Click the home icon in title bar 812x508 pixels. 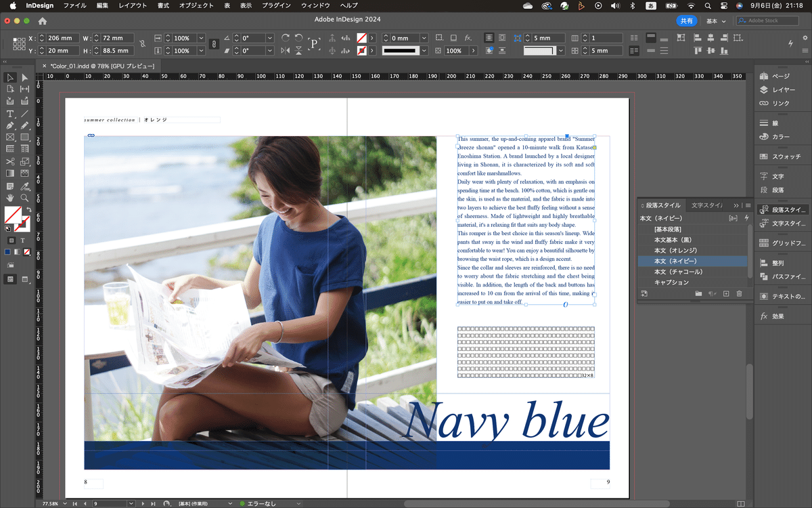click(43, 20)
